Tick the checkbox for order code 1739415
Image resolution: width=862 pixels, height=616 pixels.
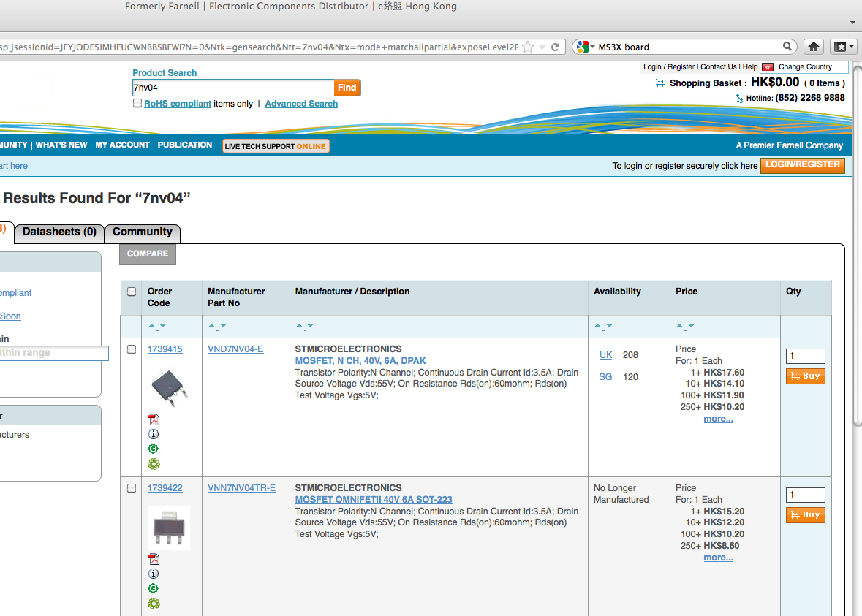[132, 349]
